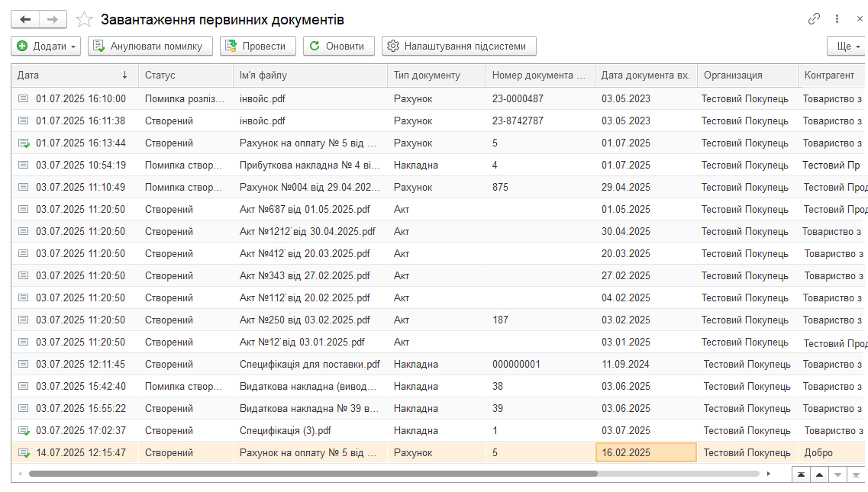Open the Додати dropdown button
This screenshot has width=868, height=492.
coord(46,46)
